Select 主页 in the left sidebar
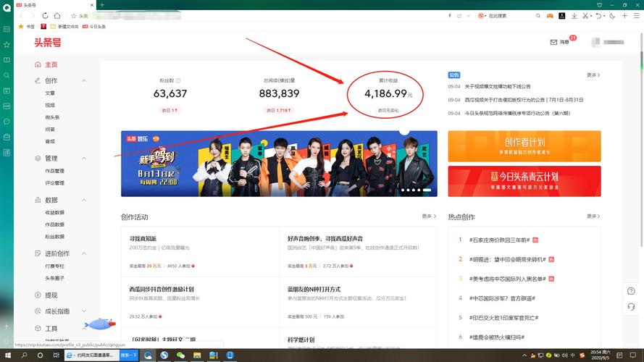The width and height of the screenshot is (644, 362). (51, 64)
